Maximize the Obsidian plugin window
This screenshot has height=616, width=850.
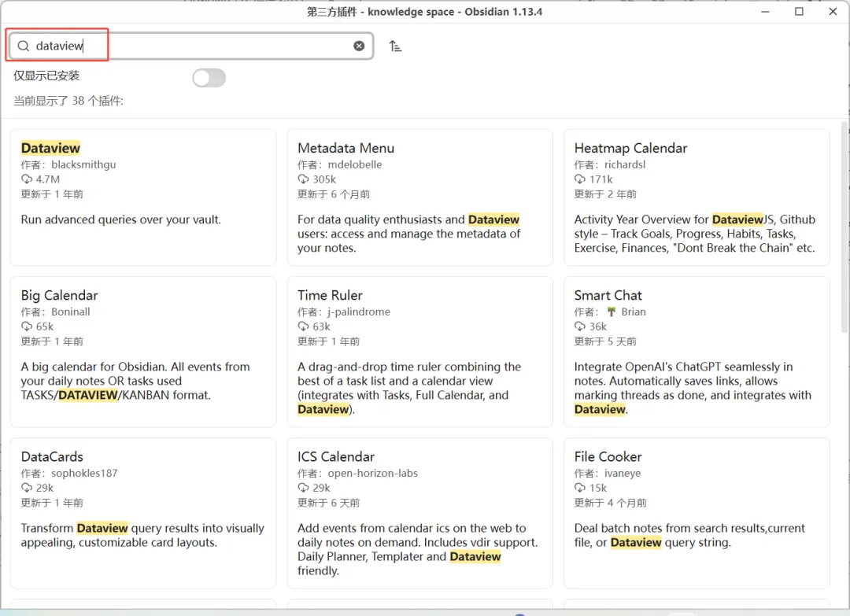click(799, 11)
